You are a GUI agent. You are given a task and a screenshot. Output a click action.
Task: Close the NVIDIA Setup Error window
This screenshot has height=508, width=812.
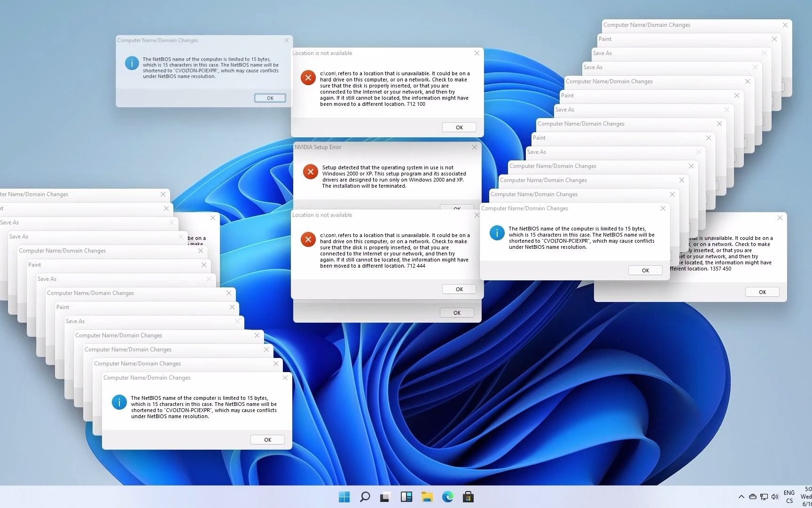click(474, 147)
